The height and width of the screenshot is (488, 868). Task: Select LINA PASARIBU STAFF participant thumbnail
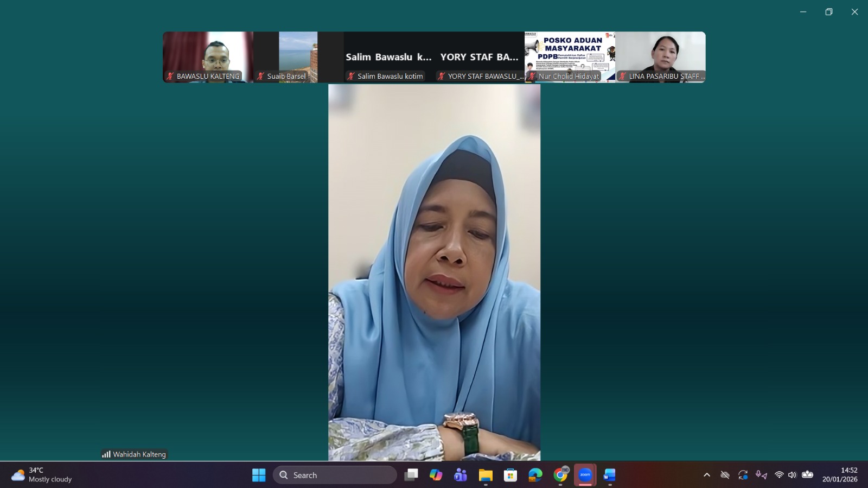[660, 57]
